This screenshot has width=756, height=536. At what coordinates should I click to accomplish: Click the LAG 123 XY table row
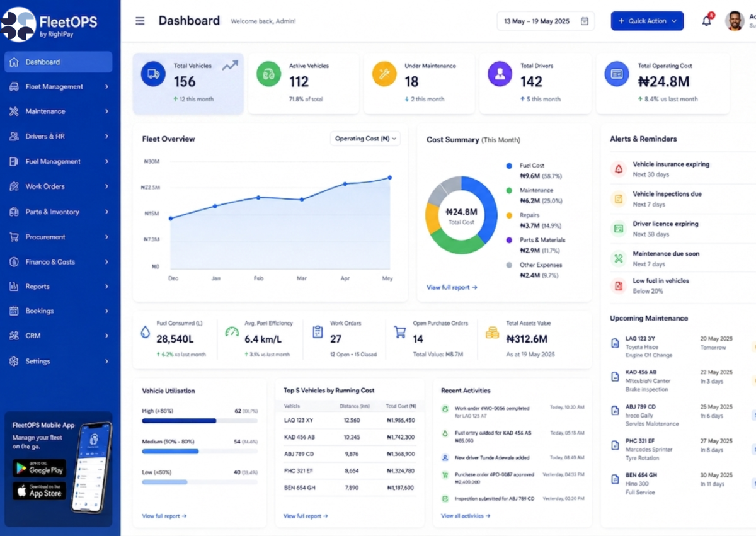tap(350, 420)
